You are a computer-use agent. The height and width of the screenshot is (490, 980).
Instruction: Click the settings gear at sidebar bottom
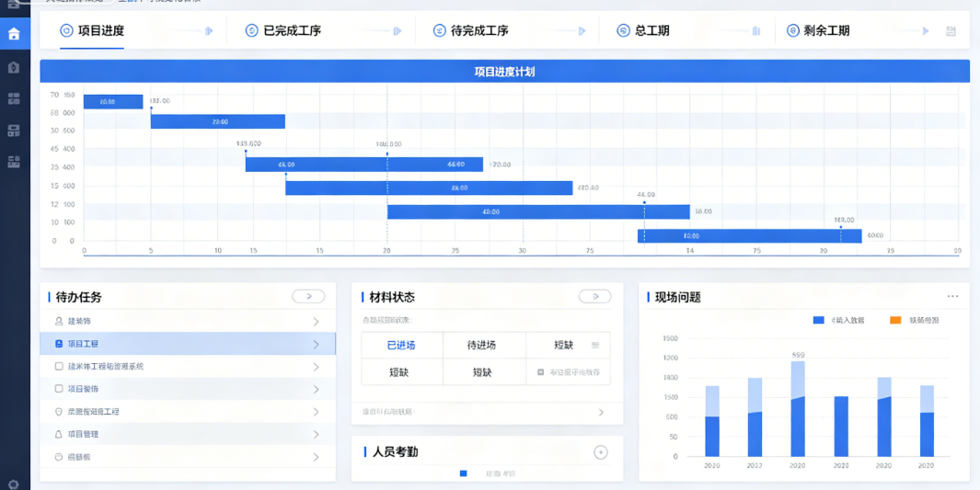[x=14, y=484]
